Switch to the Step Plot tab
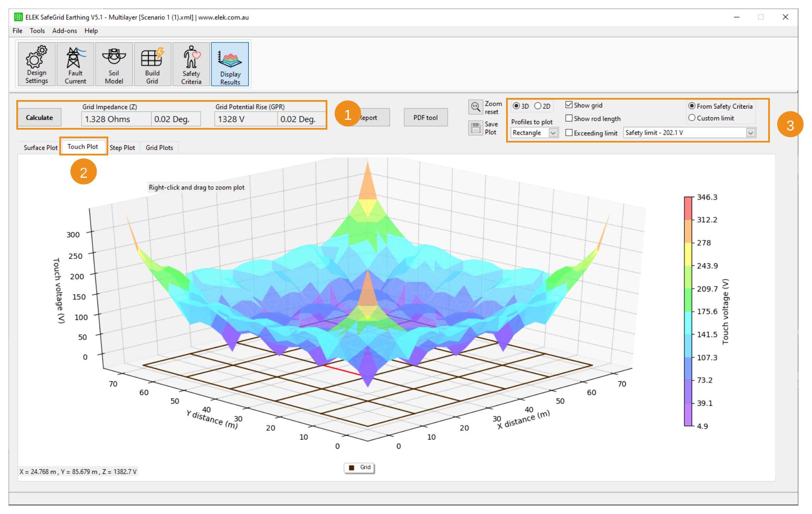The height and width of the screenshot is (514, 812). click(x=122, y=147)
